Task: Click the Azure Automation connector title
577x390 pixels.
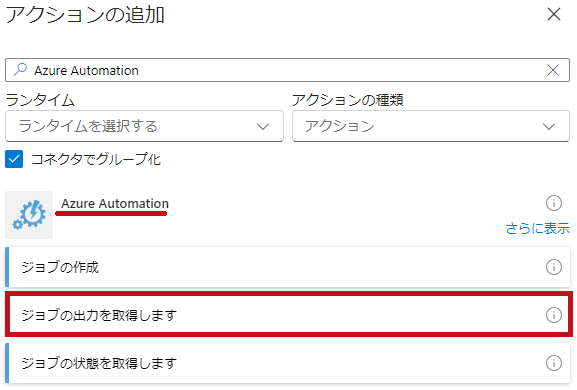Action: [x=115, y=203]
